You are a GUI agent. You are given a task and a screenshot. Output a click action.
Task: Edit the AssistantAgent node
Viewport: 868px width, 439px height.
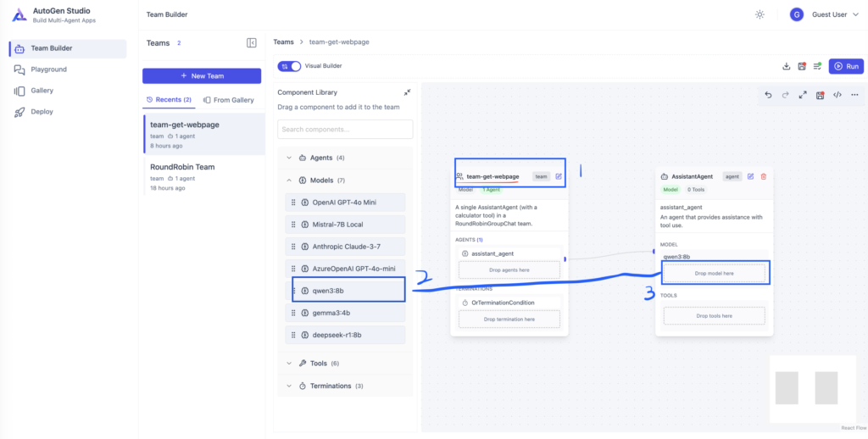click(x=751, y=176)
